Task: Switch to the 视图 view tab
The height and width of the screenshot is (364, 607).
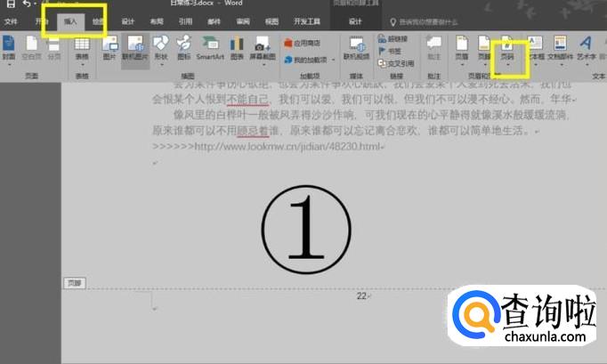Action: point(271,21)
